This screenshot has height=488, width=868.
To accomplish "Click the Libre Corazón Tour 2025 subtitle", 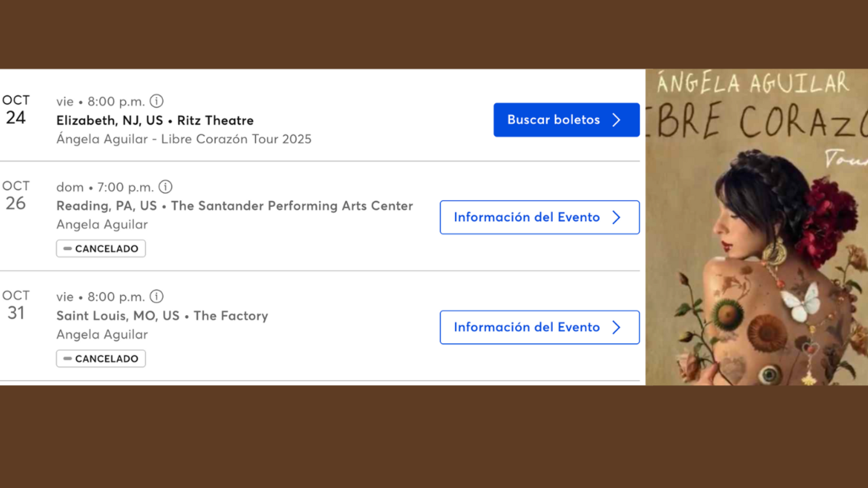I will pyautogui.click(x=184, y=139).
